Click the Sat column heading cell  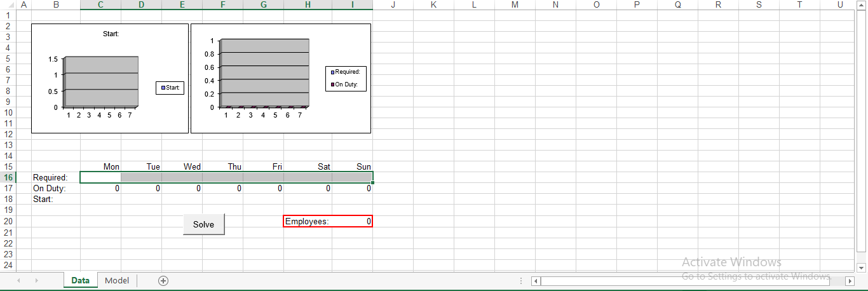pyautogui.click(x=308, y=166)
